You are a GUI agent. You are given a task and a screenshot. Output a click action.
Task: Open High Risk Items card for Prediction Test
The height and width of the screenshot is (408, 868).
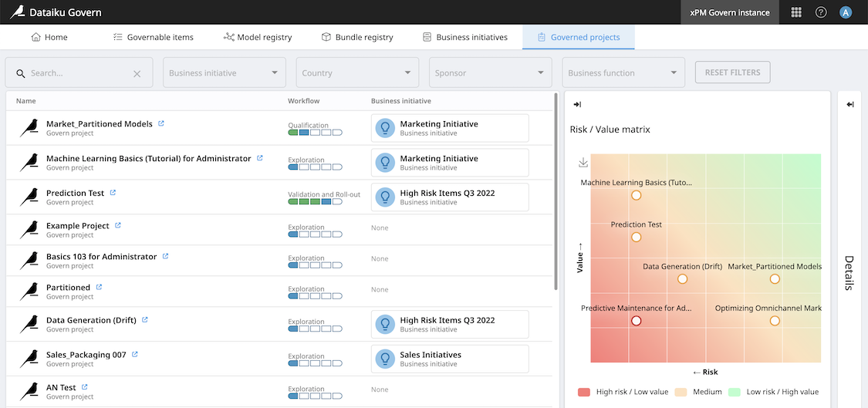tap(450, 197)
